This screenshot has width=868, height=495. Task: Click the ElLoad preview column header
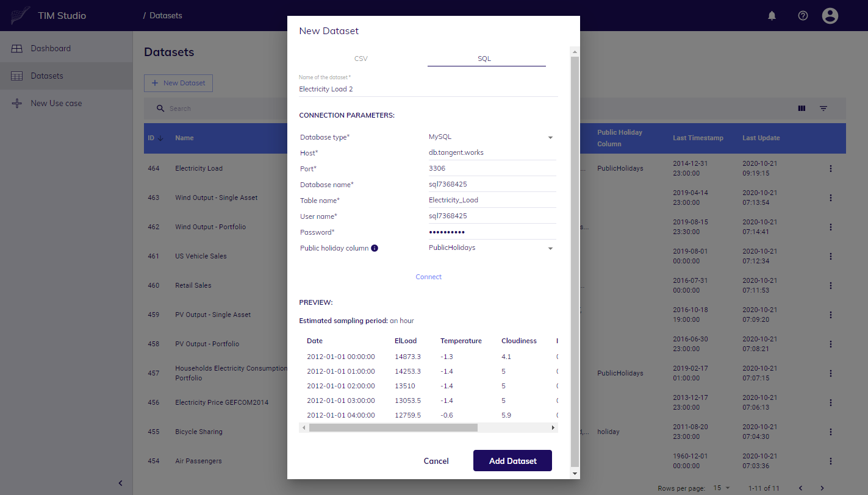click(x=406, y=341)
